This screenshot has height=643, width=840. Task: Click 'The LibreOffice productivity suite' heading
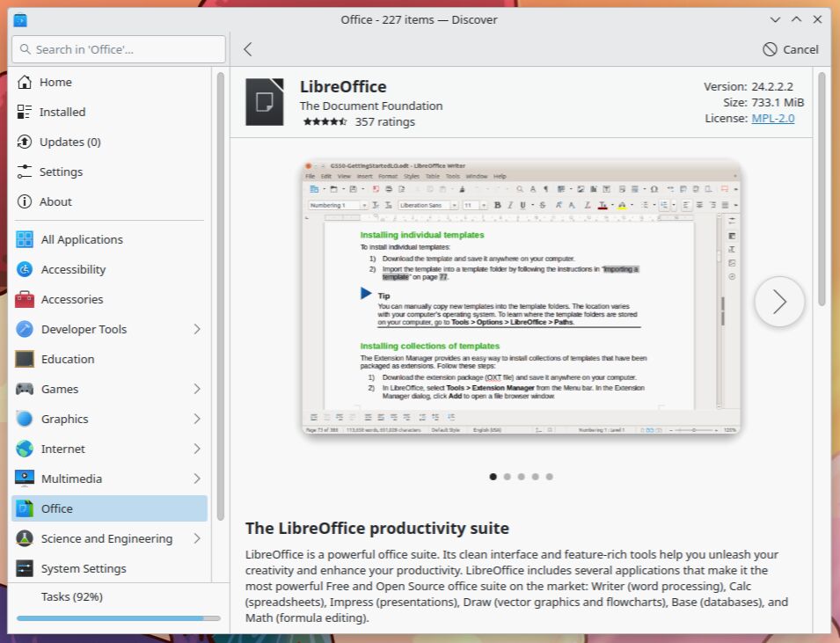coord(377,529)
